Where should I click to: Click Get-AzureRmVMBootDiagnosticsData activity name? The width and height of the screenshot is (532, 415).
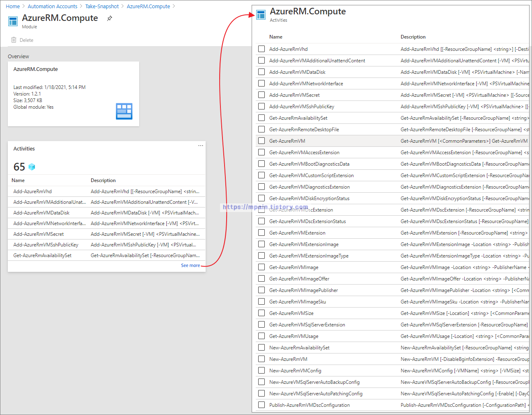point(310,164)
